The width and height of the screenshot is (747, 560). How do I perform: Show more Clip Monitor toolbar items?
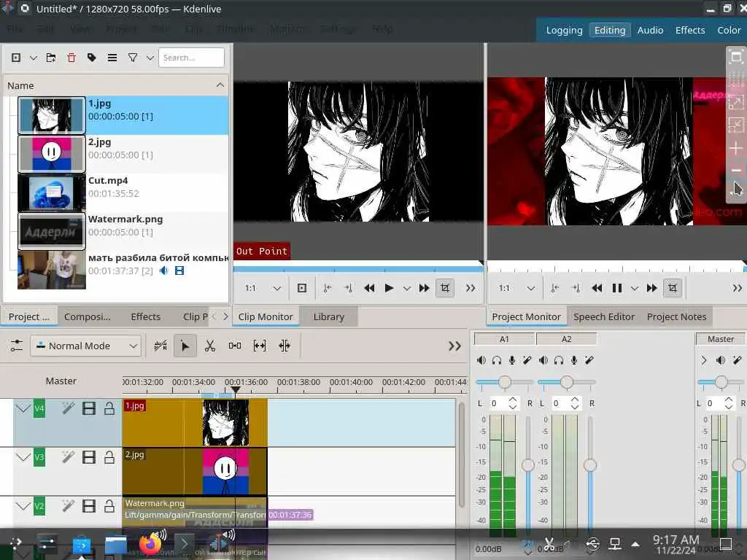471,288
